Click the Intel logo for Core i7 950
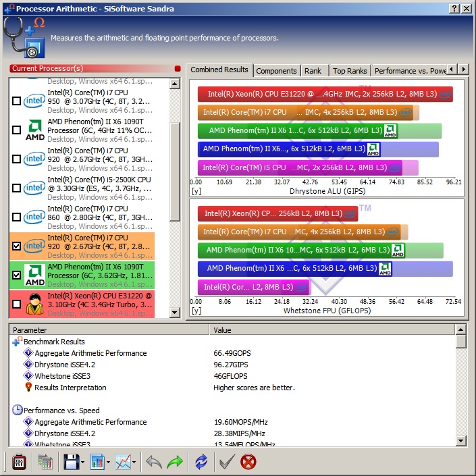Image resolution: width=476 pixels, height=476 pixels. coord(34,101)
